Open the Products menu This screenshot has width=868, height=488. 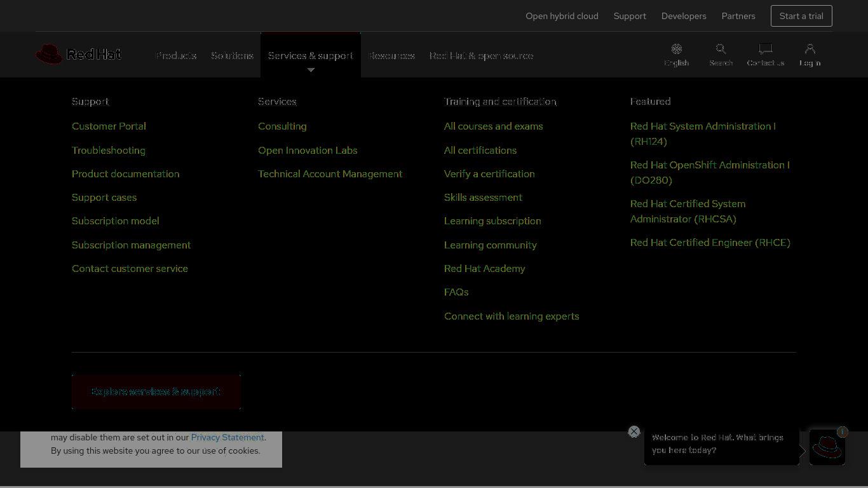point(176,55)
